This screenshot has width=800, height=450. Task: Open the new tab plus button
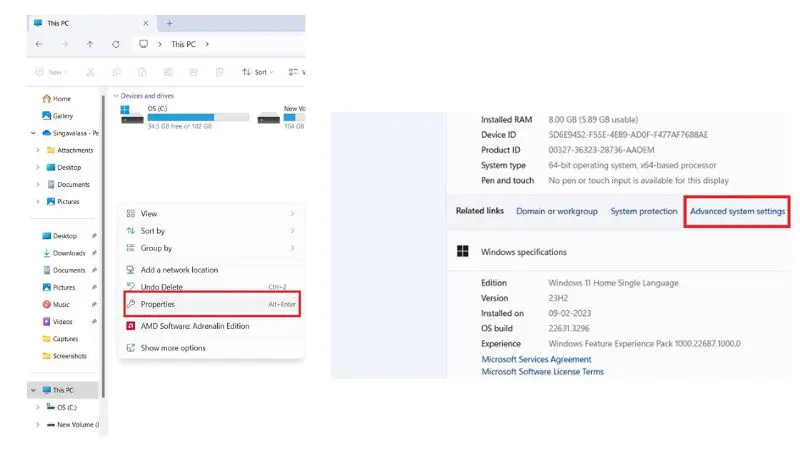pos(169,23)
